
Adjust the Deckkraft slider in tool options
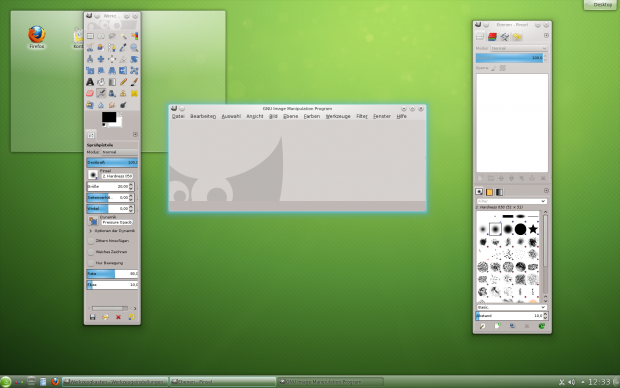tap(112, 163)
